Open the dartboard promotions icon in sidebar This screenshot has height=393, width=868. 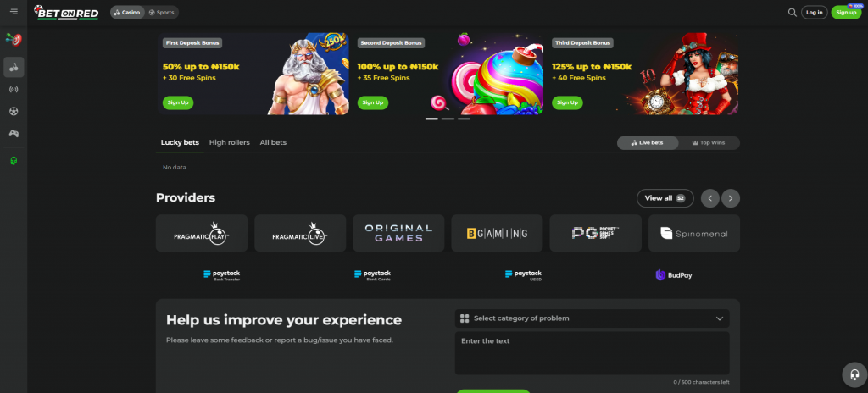point(14,39)
